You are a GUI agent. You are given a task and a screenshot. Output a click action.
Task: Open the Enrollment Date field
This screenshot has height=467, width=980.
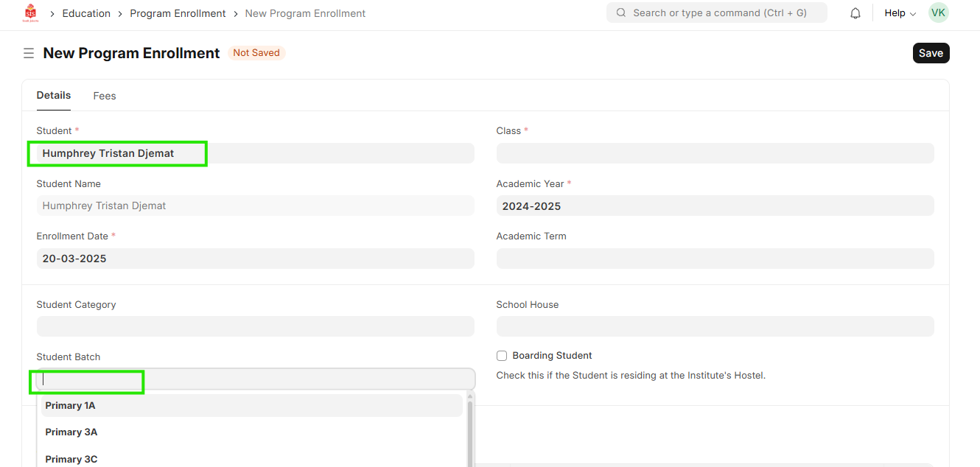coord(255,259)
